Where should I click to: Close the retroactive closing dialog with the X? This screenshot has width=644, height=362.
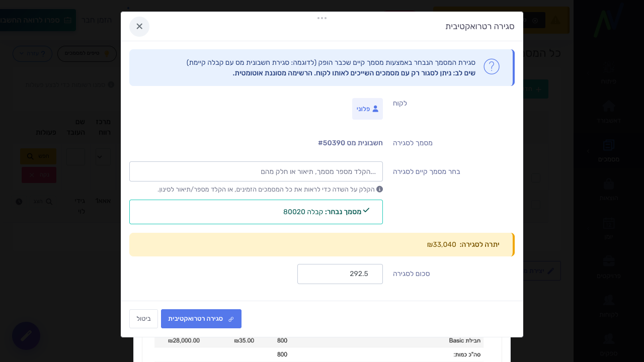click(139, 27)
